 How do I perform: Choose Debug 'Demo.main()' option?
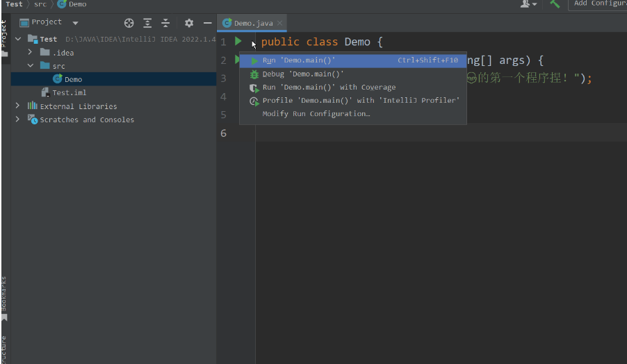pos(303,74)
